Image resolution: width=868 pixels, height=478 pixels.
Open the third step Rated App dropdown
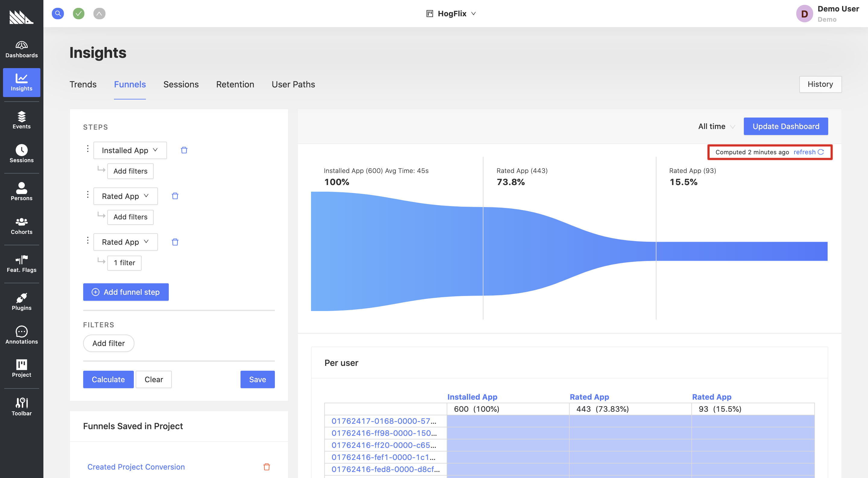point(125,242)
